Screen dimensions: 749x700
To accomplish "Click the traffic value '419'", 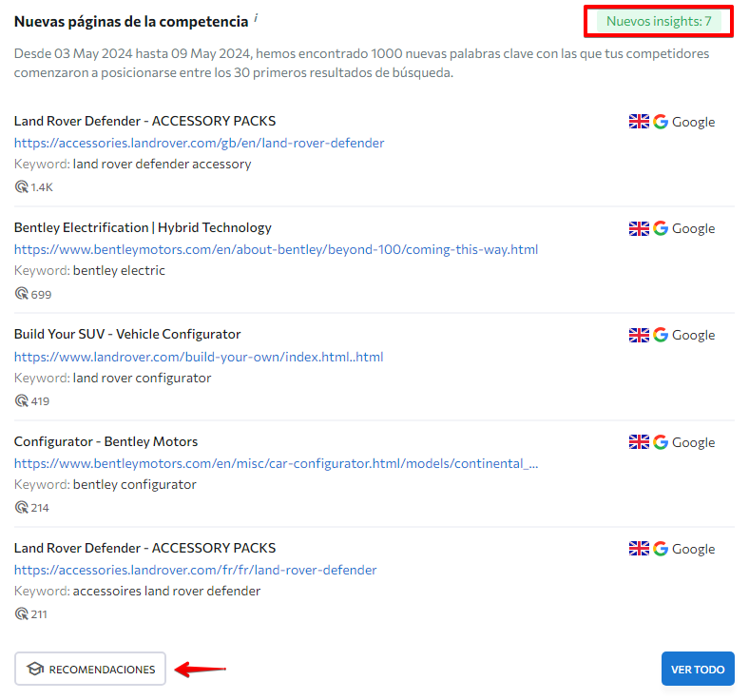I will pyautogui.click(x=40, y=401).
